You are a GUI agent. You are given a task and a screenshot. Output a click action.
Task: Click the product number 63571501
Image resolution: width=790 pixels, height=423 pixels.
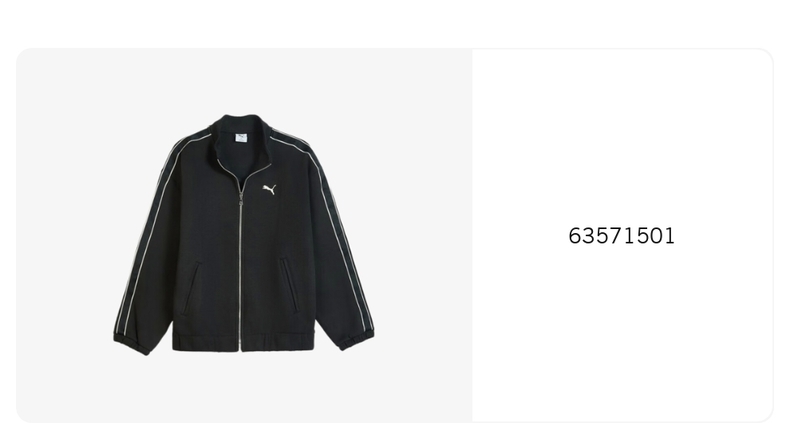click(x=621, y=236)
